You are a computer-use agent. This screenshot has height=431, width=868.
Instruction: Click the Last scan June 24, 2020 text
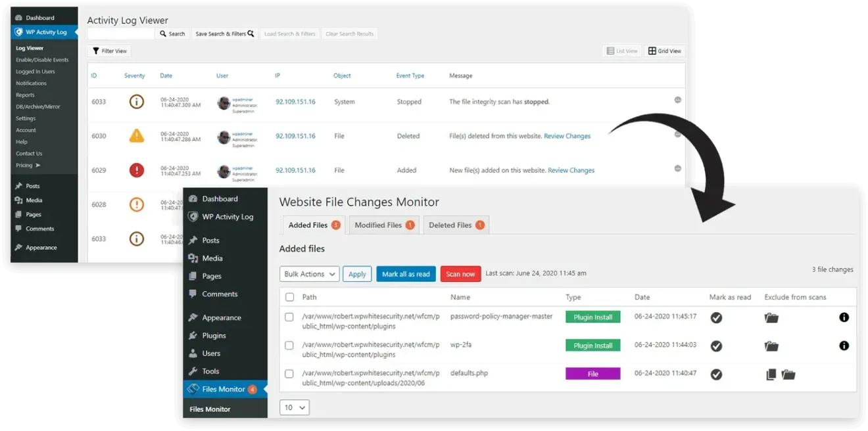[536, 273]
